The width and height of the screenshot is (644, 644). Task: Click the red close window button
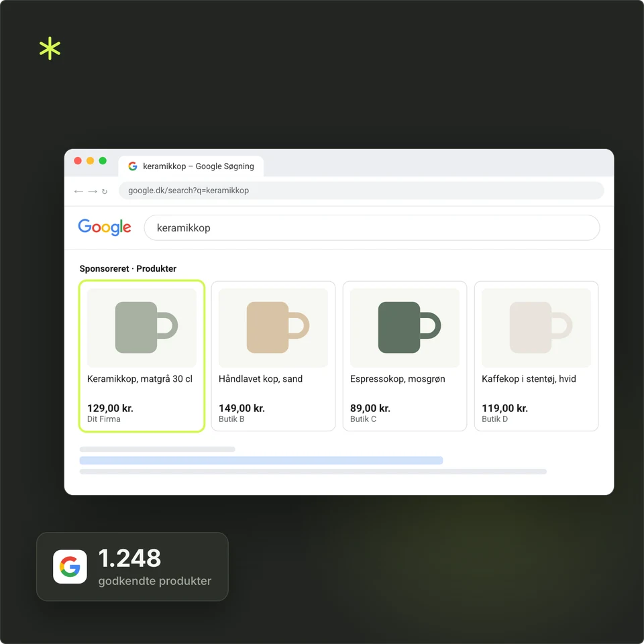[x=78, y=160]
